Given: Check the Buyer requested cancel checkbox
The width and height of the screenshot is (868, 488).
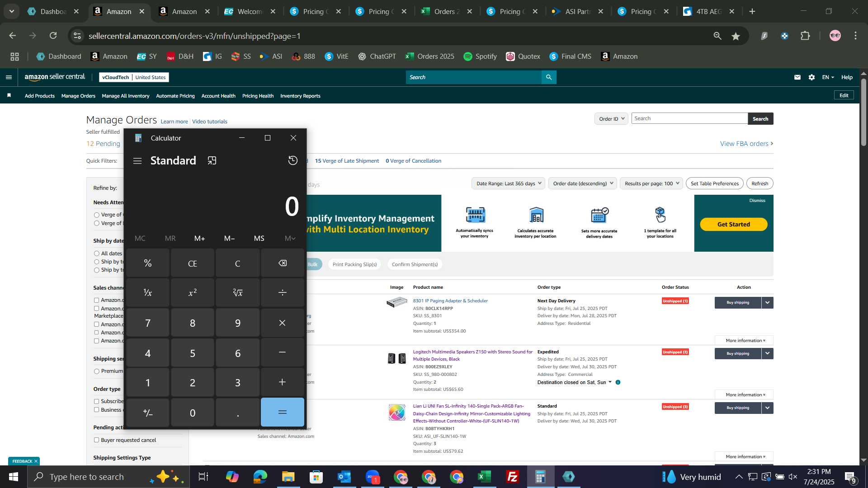Looking at the screenshot, I should click(x=96, y=440).
